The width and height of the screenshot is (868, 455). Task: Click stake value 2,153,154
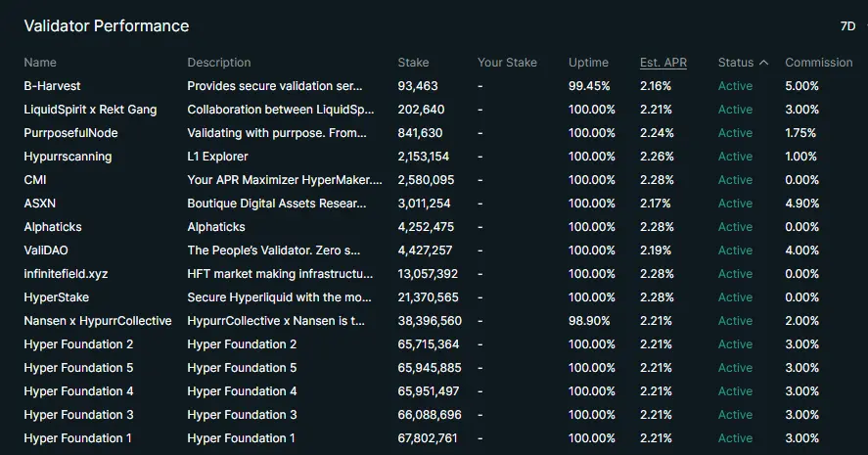coord(423,157)
